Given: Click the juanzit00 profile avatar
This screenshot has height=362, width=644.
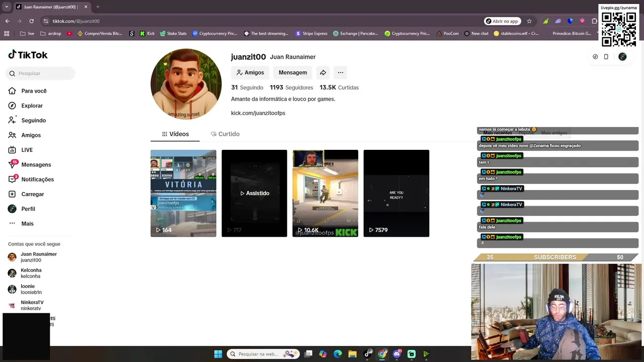Looking at the screenshot, I should tap(186, 84).
